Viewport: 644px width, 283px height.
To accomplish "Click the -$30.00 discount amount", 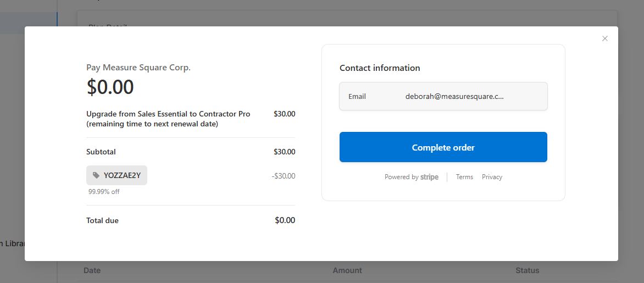I will [284, 176].
